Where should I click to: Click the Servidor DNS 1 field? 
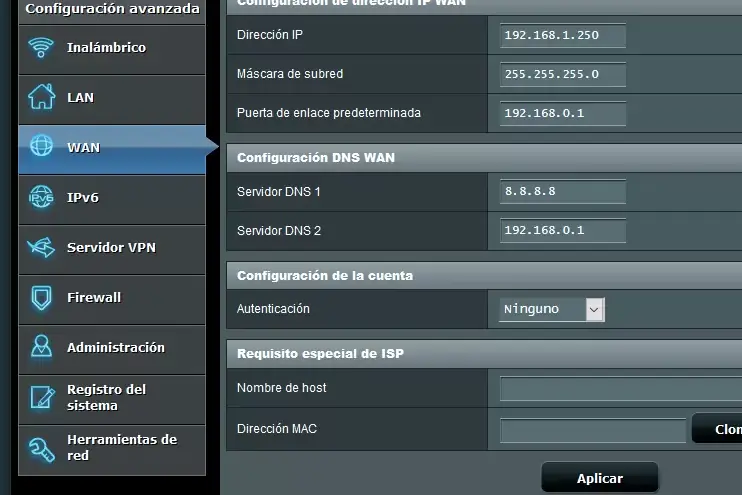click(x=563, y=191)
